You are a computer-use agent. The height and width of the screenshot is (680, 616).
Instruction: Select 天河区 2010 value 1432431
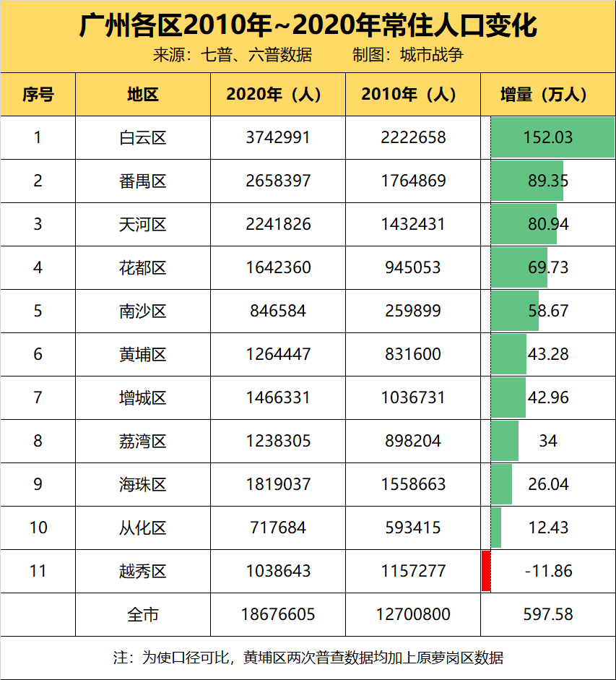(x=413, y=224)
